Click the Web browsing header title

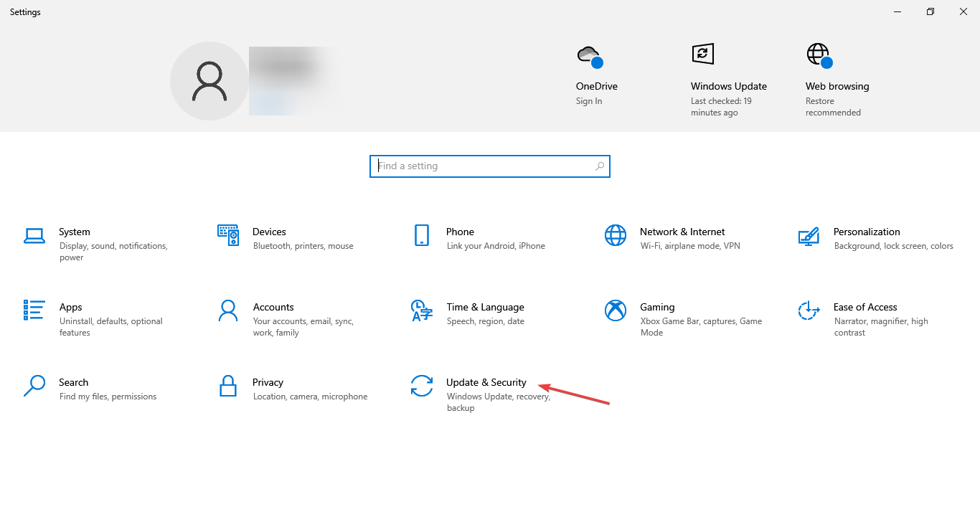coord(837,86)
